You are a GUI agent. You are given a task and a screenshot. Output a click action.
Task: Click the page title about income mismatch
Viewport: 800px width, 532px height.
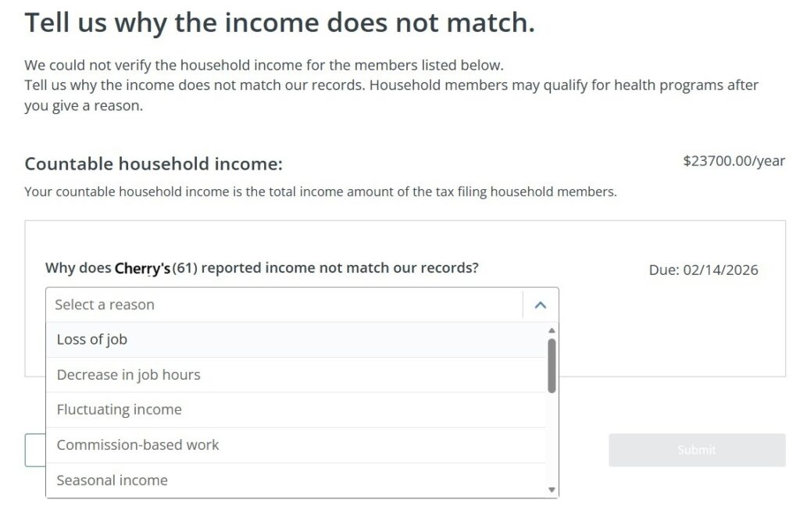tap(280, 22)
